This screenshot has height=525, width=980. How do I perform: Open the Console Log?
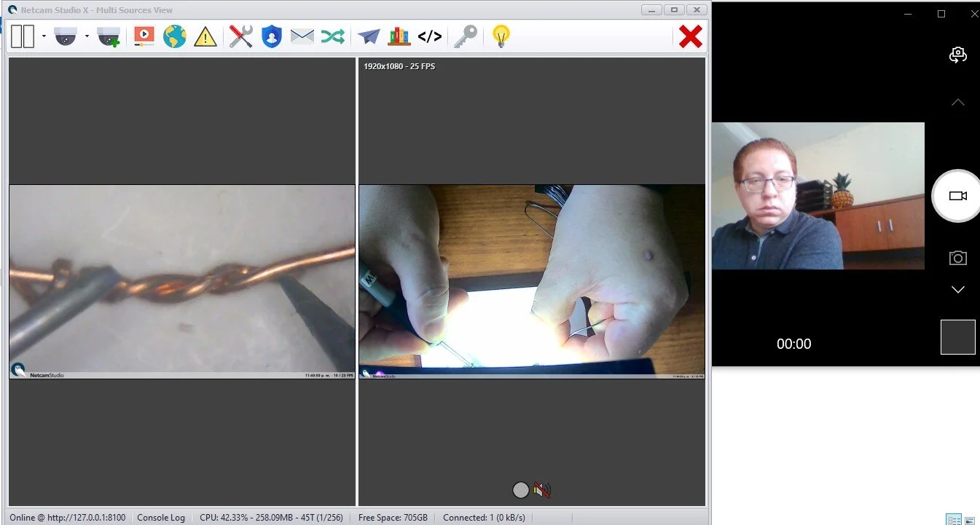(161, 517)
